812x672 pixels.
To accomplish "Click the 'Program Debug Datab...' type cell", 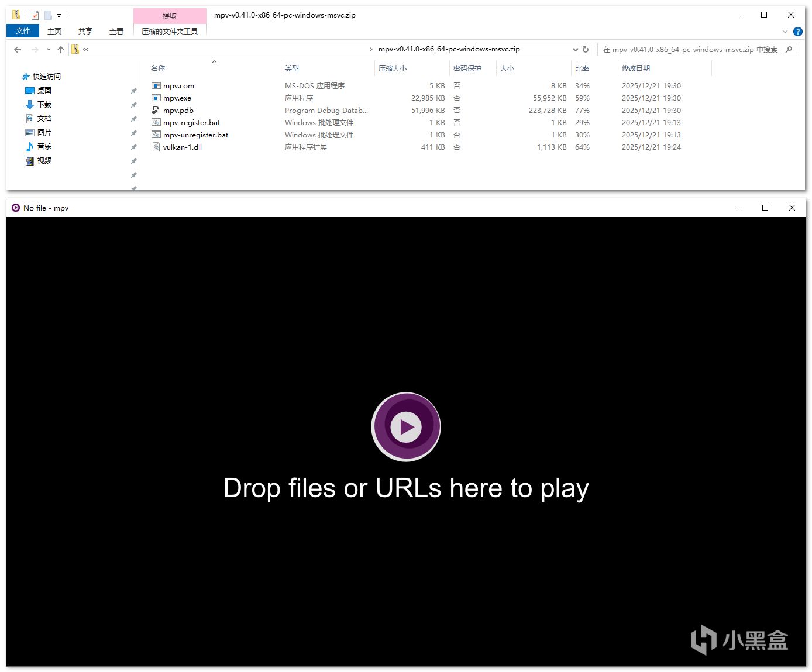I will point(326,111).
